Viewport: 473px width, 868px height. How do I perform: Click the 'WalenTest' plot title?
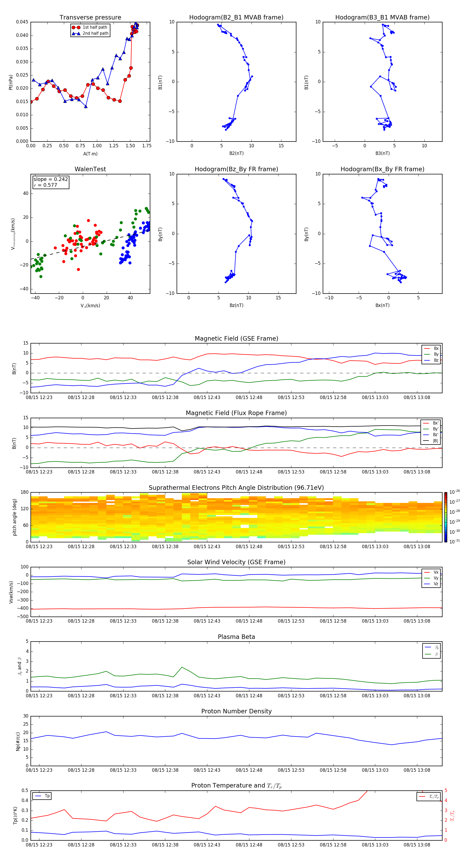[90, 169]
